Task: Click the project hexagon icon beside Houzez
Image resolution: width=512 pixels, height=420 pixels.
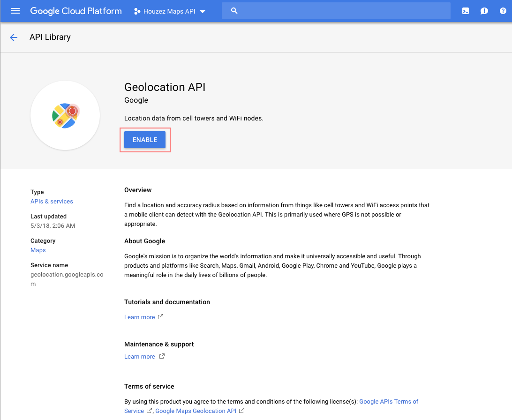Action: (137, 11)
